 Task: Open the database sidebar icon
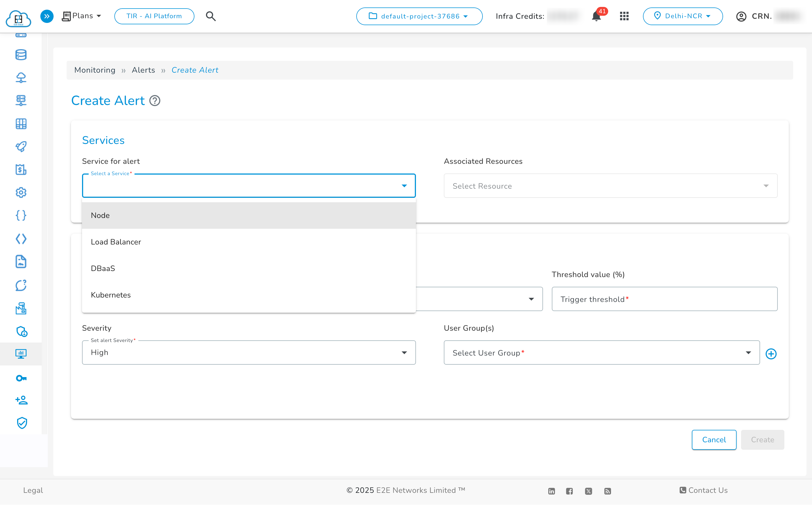pyautogui.click(x=21, y=55)
